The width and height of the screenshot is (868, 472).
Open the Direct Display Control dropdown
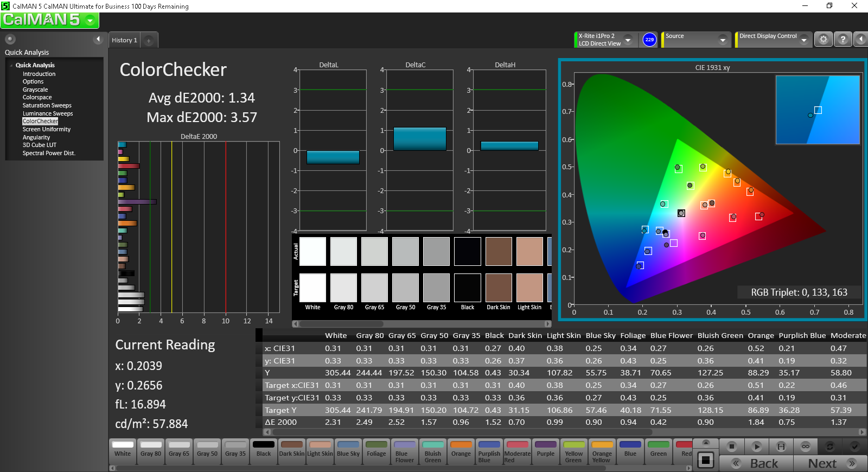(803, 40)
